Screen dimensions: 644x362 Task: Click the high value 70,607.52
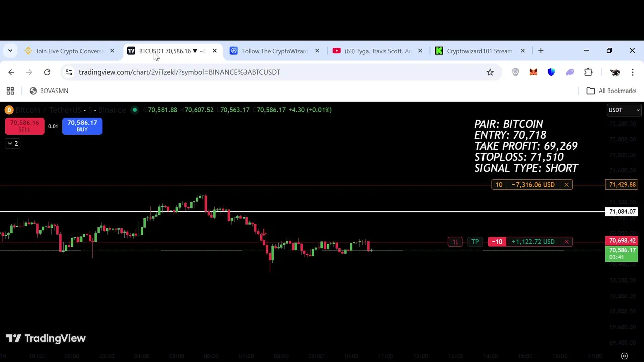point(199,110)
